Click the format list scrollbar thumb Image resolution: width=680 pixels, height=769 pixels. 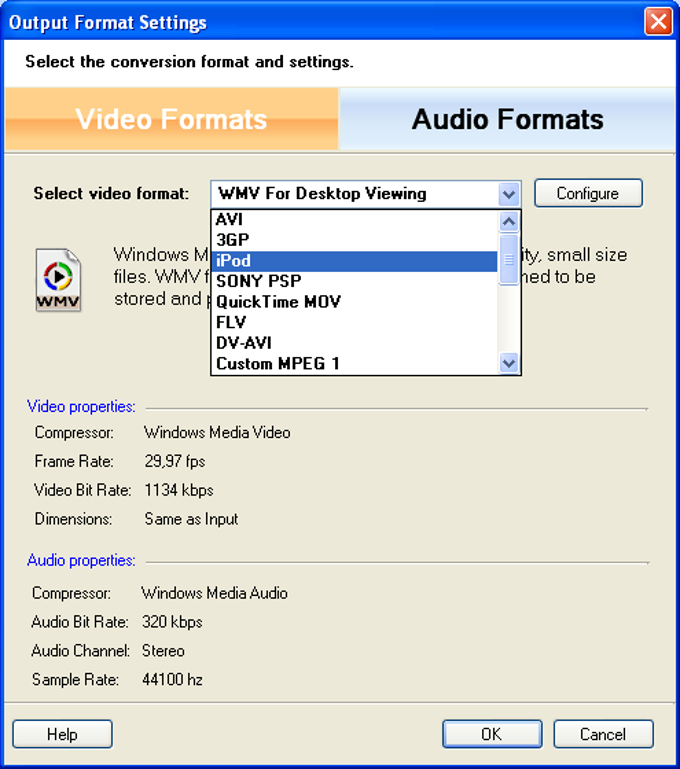508,259
